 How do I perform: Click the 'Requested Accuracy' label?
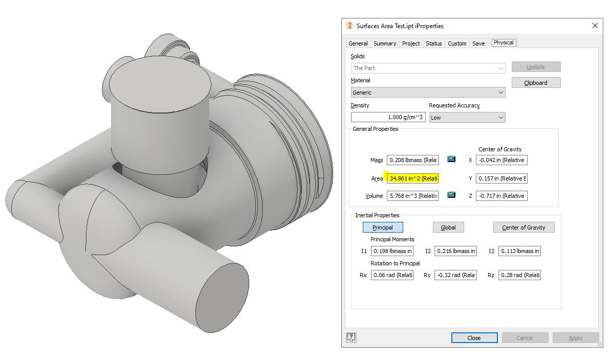pyautogui.click(x=454, y=105)
